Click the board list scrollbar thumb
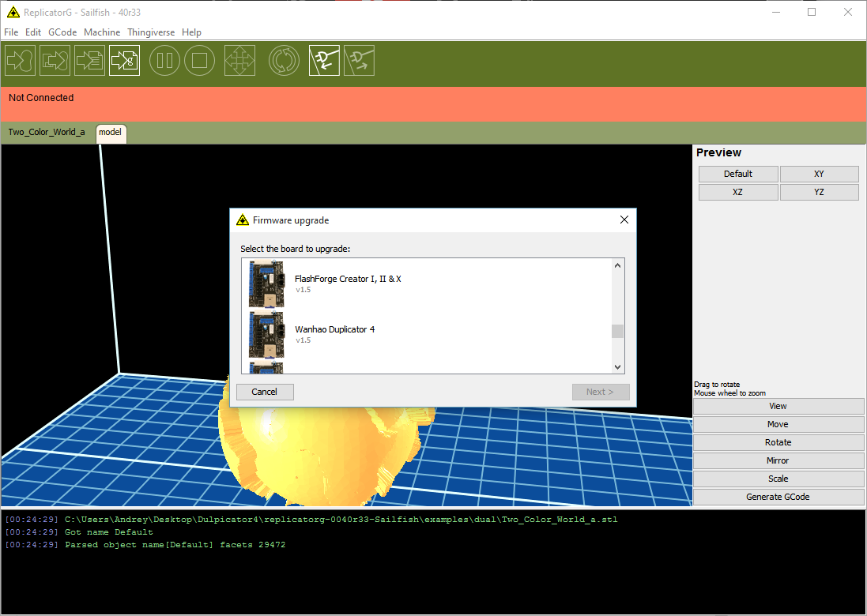This screenshot has height=616, width=867. click(x=617, y=331)
